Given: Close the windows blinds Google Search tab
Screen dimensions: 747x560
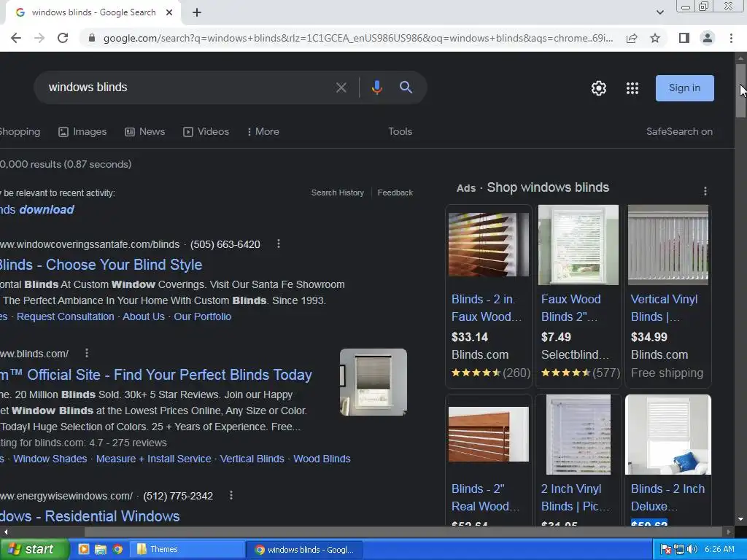Looking at the screenshot, I should [169, 12].
